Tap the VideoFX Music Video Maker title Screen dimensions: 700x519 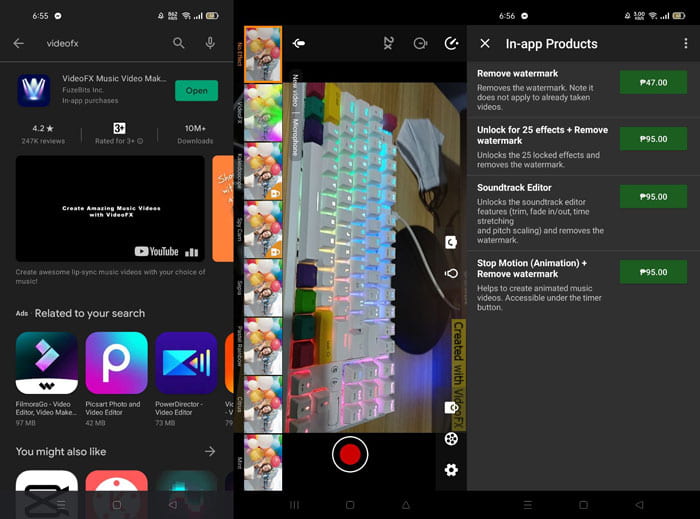pos(114,79)
